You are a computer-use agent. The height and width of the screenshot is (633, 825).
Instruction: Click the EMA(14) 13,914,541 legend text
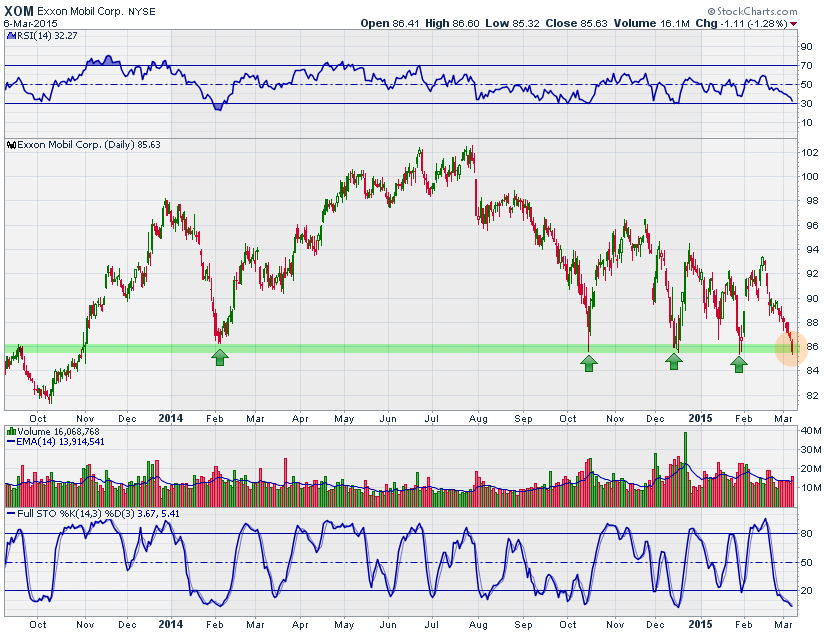60,442
